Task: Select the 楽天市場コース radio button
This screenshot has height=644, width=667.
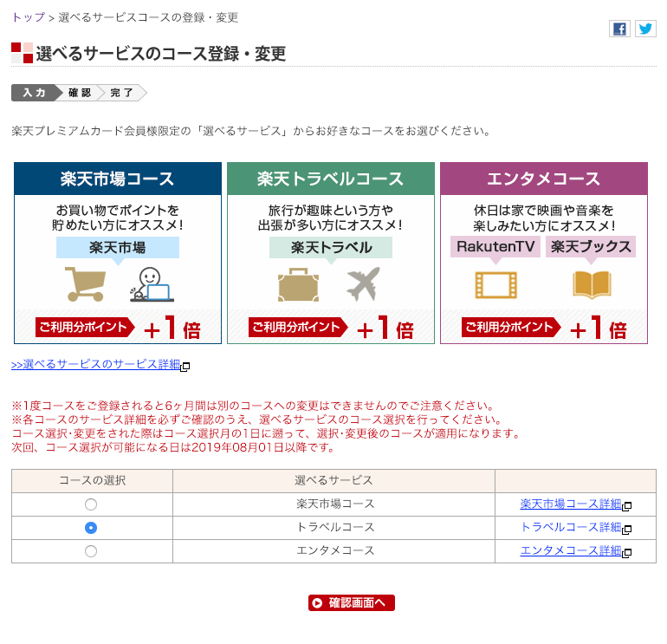Action: [91, 504]
